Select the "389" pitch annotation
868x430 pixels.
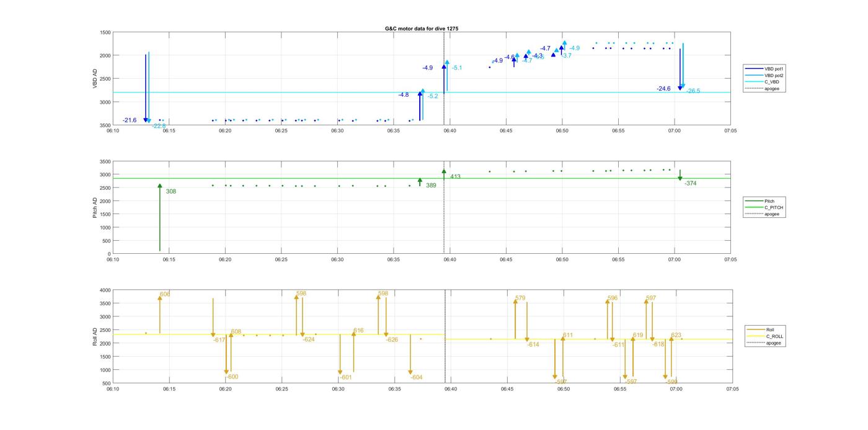tap(431, 186)
